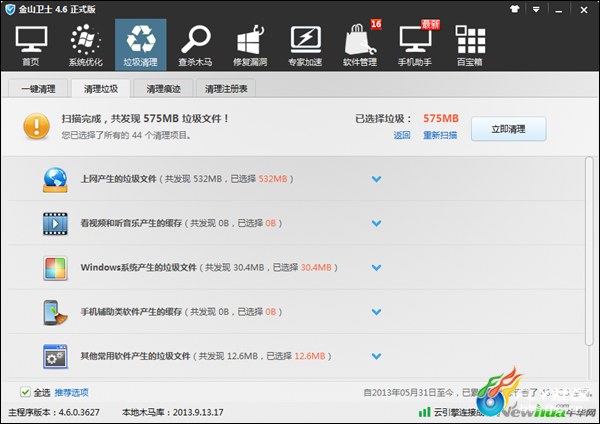The width and height of the screenshot is (600, 424).
Task: Open 系统优化 system optimization
Action: click(x=86, y=45)
